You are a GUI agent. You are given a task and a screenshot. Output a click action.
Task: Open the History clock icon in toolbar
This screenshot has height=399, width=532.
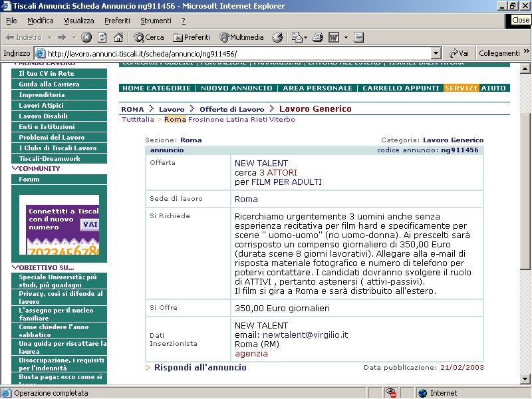pyautogui.click(x=277, y=37)
